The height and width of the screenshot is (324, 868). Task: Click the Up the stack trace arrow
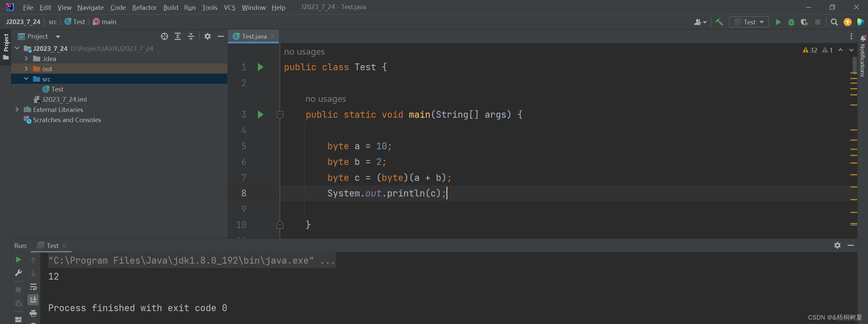[x=33, y=260]
